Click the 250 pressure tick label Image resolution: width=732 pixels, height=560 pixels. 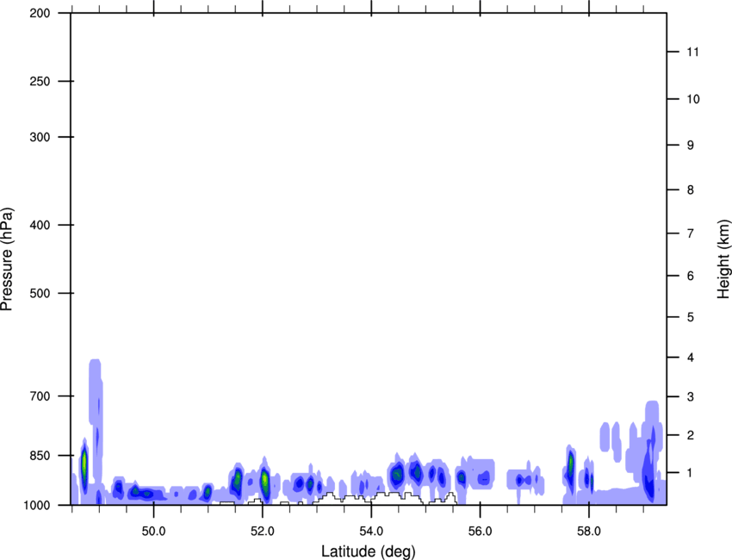[x=40, y=81]
